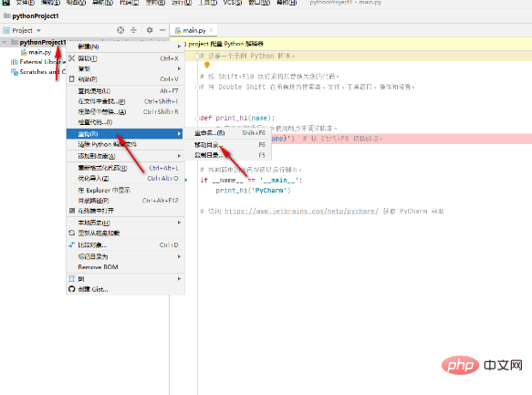The image size is (532, 395).
Task: Close the main.py editor tab
Action: (212, 30)
